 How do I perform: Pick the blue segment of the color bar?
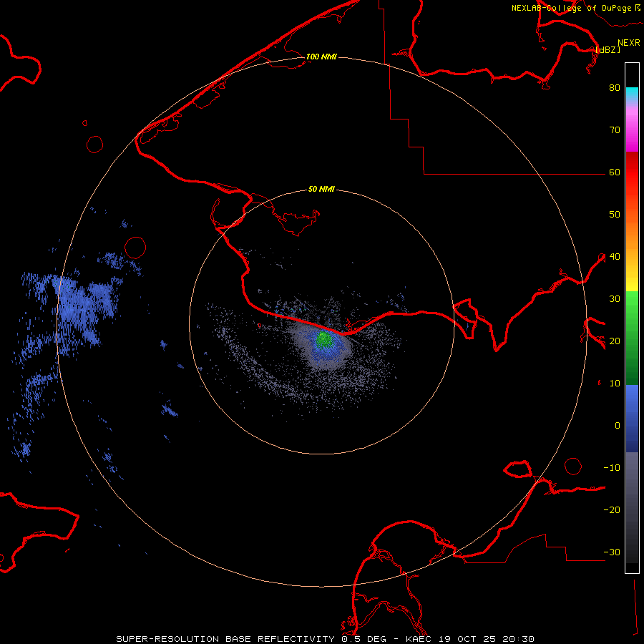point(632,419)
